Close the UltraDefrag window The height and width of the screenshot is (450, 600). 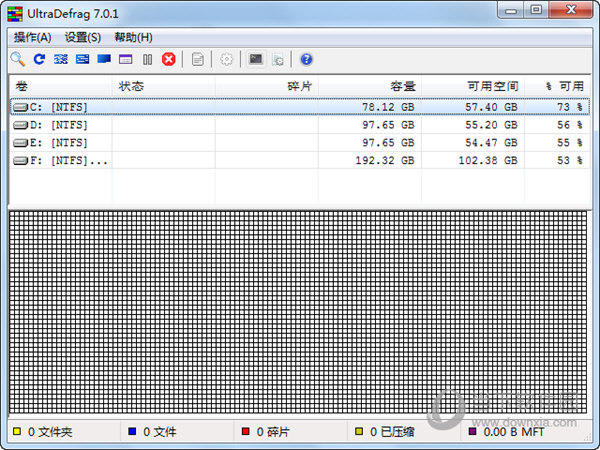click(x=571, y=10)
